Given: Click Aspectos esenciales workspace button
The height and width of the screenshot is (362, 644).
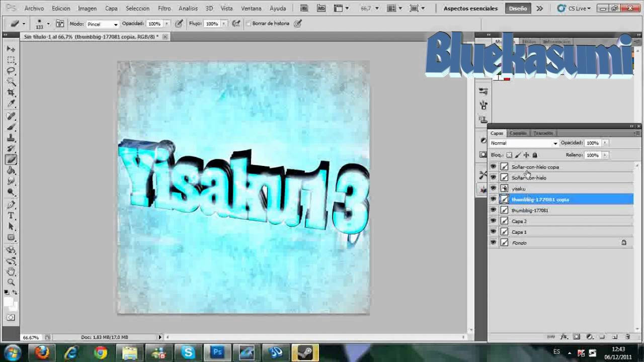Looking at the screenshot, I should click(470, 9).
